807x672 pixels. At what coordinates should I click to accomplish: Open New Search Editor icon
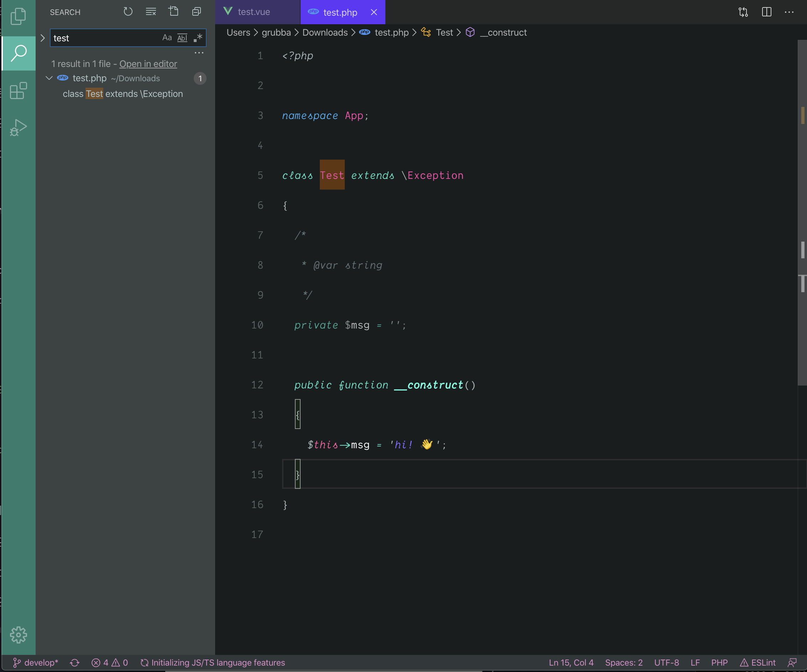point(174,11)
